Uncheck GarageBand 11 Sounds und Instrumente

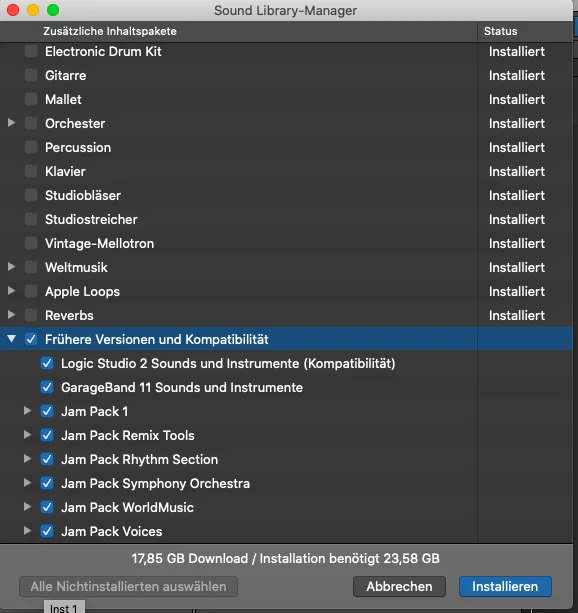pos(47,387)
